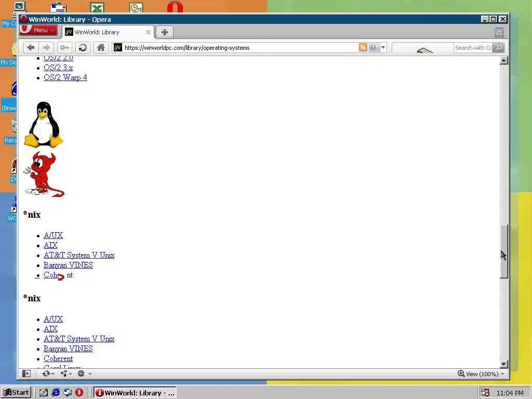Click the WinWorld site favicon in address bar
Image resolution: width=532 pixels, height=399 pixels.
[118, 47]
